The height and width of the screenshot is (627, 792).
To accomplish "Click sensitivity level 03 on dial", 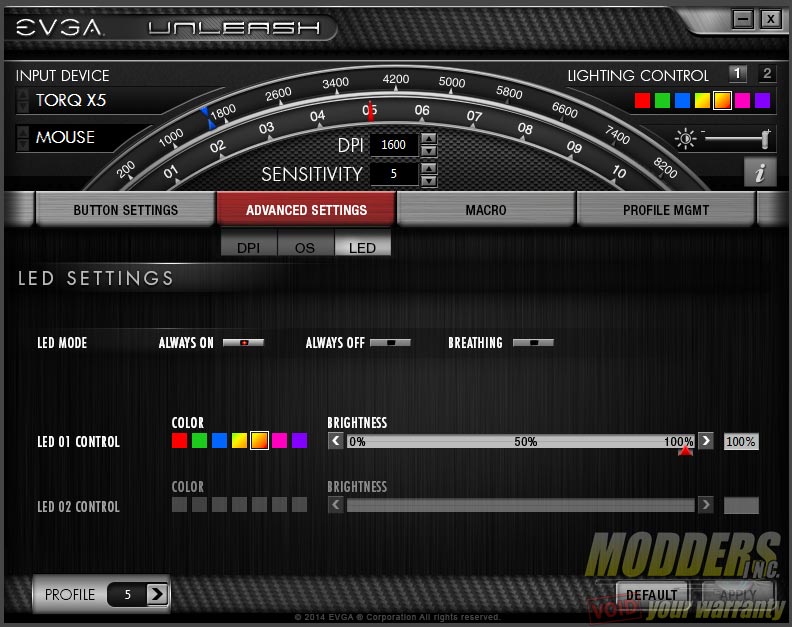I will coord(266,128).
